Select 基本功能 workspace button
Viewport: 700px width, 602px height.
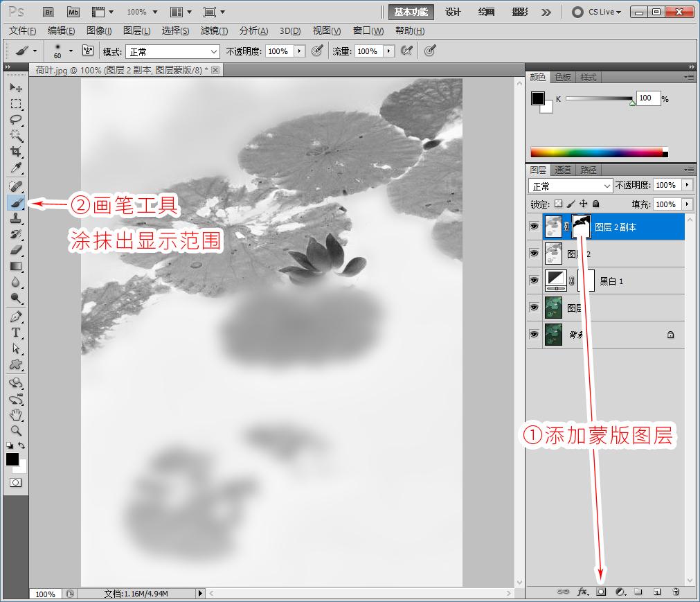coord(411,12)
